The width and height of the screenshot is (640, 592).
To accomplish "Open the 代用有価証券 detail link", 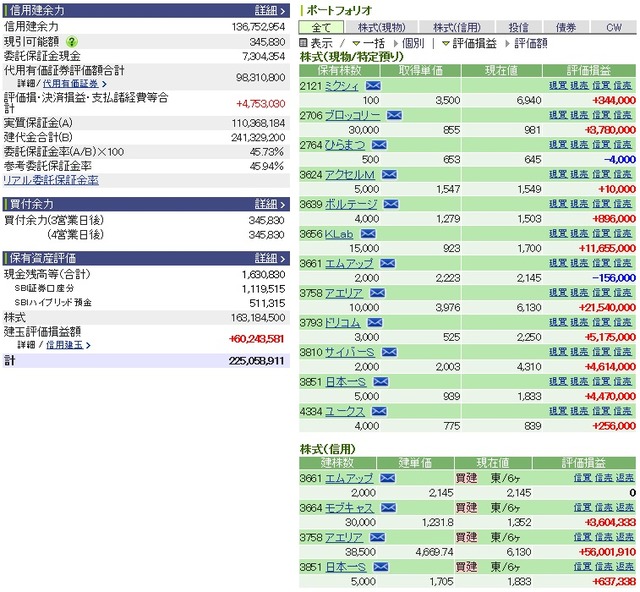I will (x=70, y=84).
